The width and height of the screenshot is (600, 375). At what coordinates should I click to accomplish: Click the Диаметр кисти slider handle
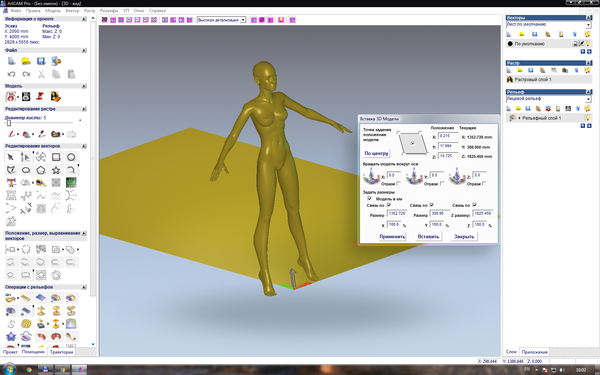(9, 123)
